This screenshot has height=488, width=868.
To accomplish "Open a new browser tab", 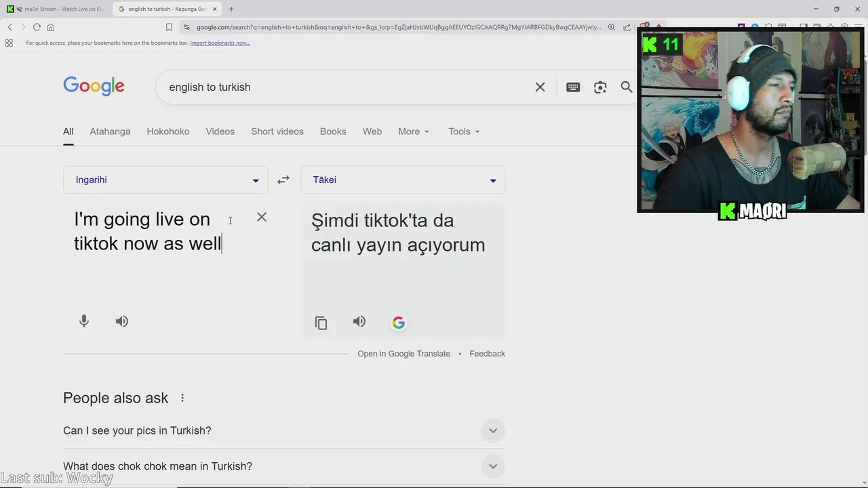I will pos(231,9).
